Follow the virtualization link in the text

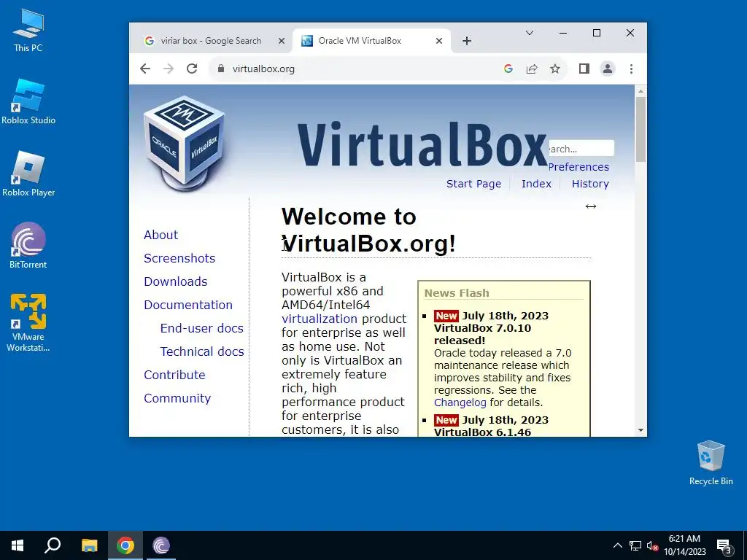320,319
